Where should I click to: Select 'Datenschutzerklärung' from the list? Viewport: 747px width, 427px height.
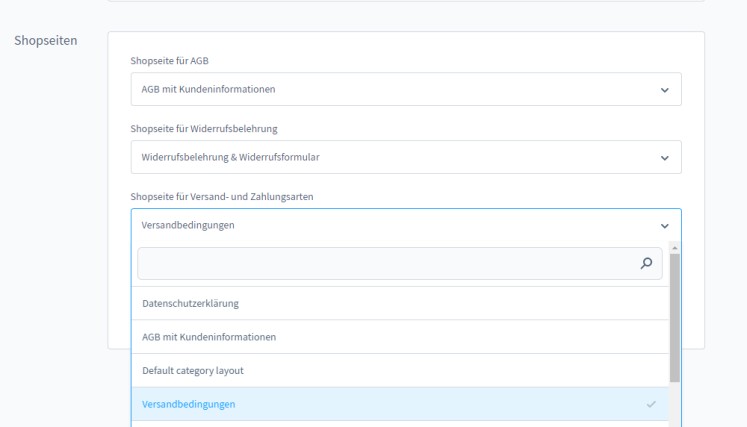click(190, 303)
